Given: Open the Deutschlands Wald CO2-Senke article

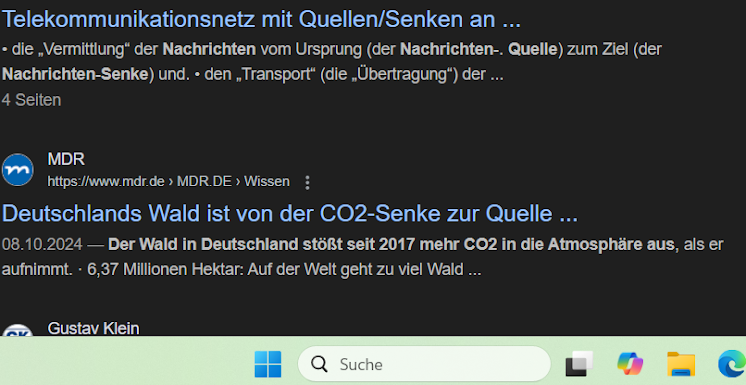Looking at the screenshot, I should pyautogui.click(x=290, y=214).
